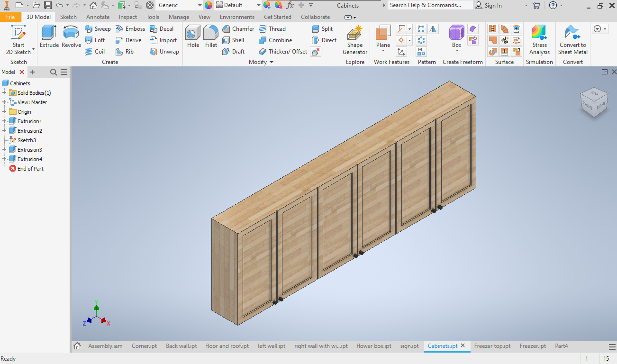Switch to the Sketch ribbon tab
The height and width of the screenshot is (364, 617).
click(x=68, y=17)
